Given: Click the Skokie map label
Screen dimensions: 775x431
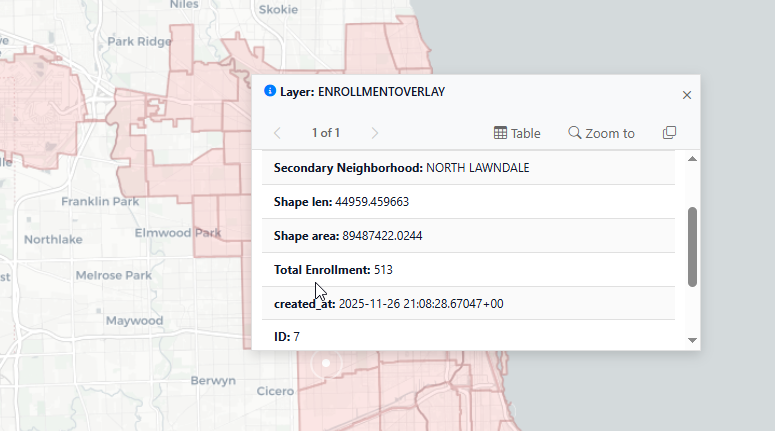Looking at the screenshot, I should 278,9.
